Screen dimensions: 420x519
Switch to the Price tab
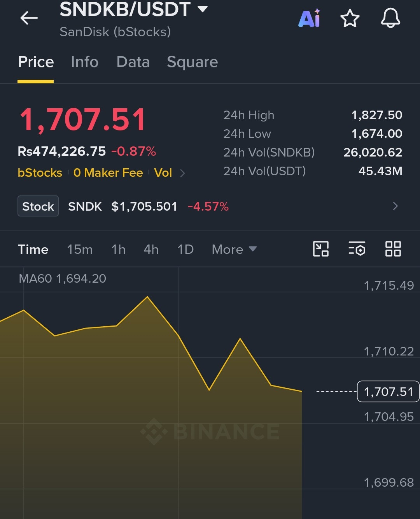[x=36, y=62]
